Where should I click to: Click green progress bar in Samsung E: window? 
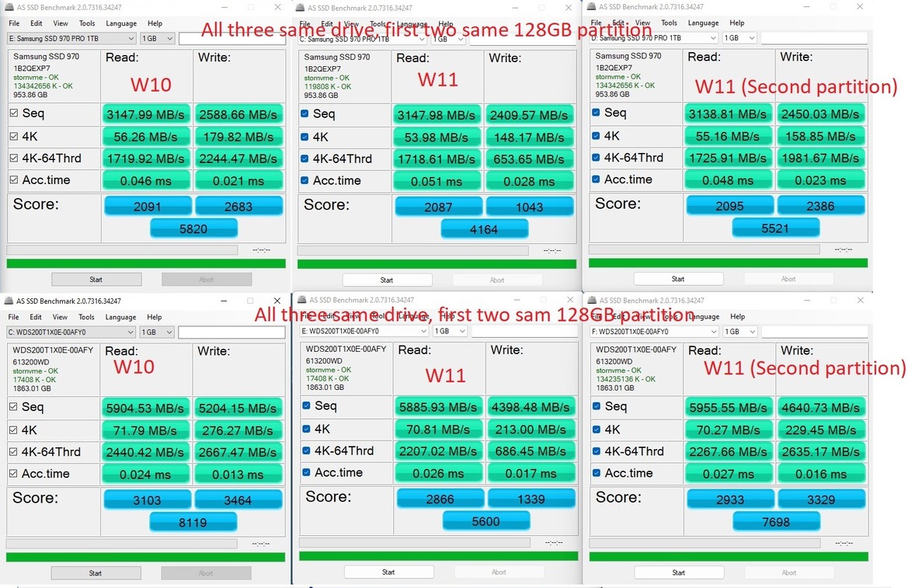click(x=146, y=263)
